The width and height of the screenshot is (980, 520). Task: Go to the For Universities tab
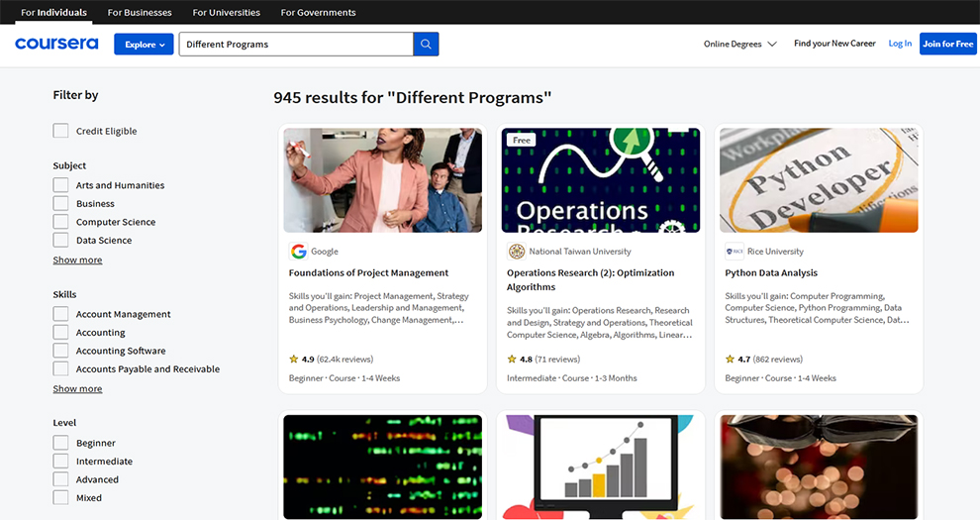pos(227,12)
